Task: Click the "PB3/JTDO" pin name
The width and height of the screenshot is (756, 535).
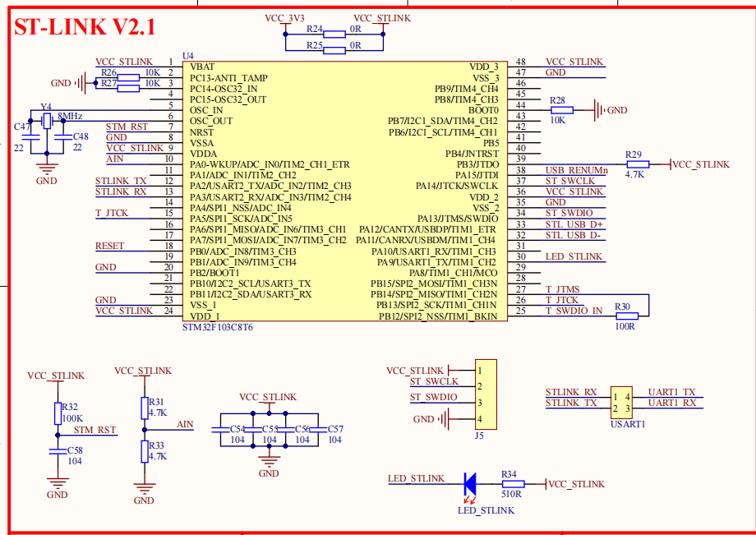Action: click(x=477, y=164)
